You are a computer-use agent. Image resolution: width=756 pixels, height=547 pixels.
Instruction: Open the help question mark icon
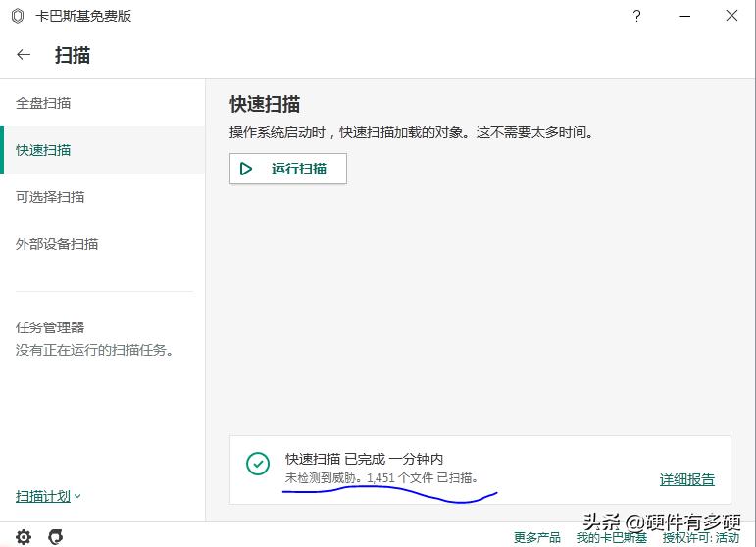pyautogui.click(x=636, y=16)
